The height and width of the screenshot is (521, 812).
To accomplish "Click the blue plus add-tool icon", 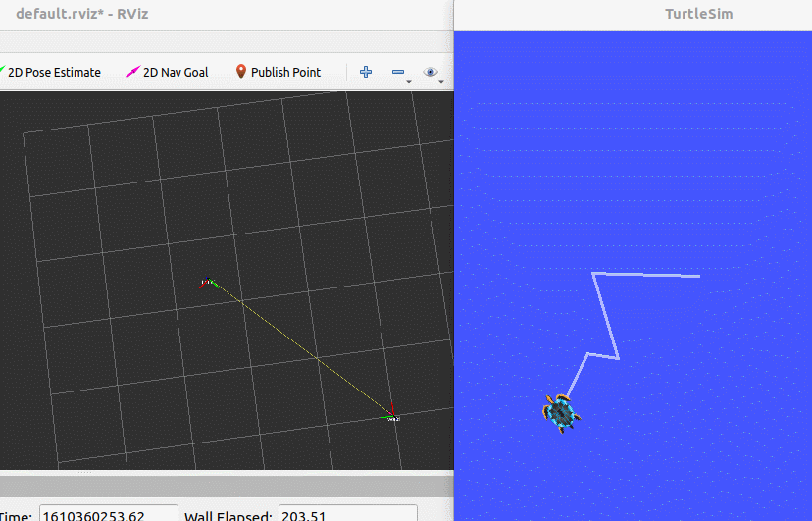I will click(366, 72).
